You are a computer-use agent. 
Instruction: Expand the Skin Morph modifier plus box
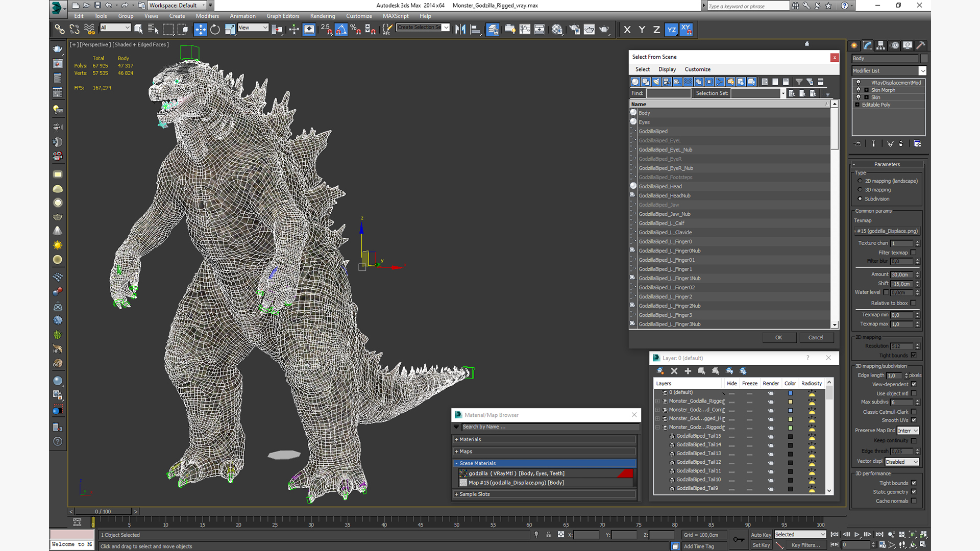[x=866, y=90]
